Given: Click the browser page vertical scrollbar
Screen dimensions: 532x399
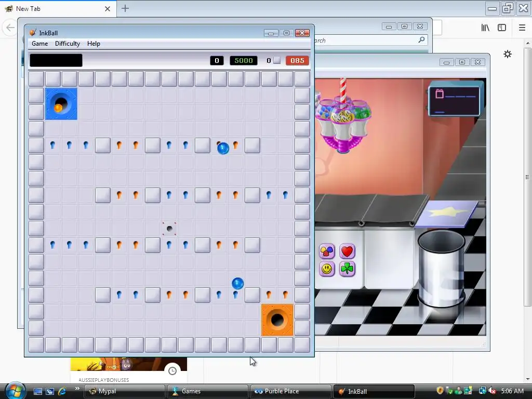Looking at the screenshot, I should (527, 177).
